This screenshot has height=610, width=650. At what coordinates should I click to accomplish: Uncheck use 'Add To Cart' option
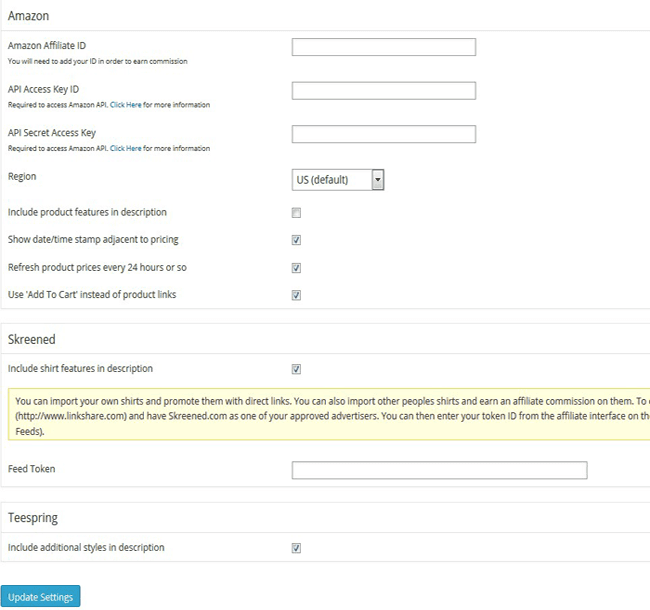pyautogui.click(x=296, y=295)
